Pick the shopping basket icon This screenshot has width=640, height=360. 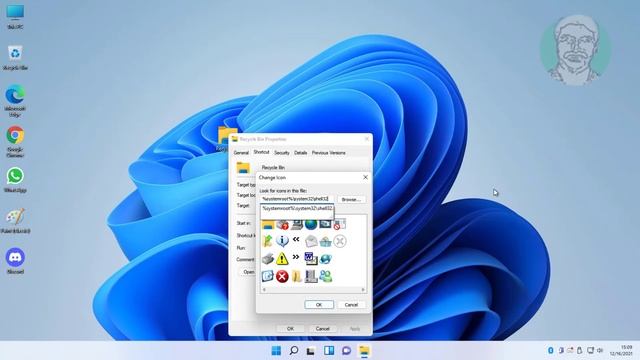[x=325, y=242]
